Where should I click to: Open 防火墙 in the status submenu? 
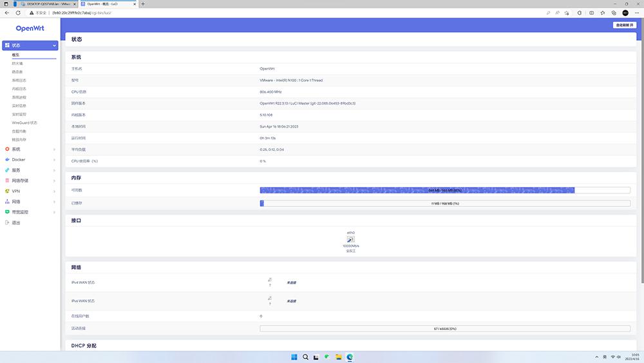(x=17, y=63)
